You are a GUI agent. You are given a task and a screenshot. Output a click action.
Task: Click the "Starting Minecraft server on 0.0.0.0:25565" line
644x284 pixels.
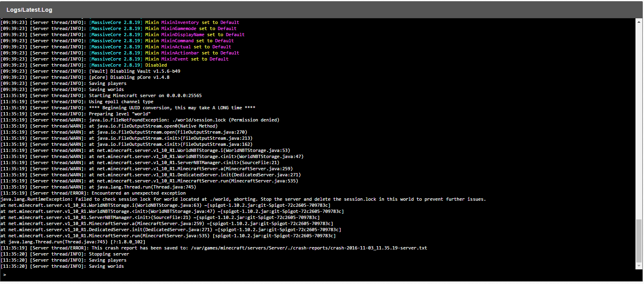pos(145,95)
